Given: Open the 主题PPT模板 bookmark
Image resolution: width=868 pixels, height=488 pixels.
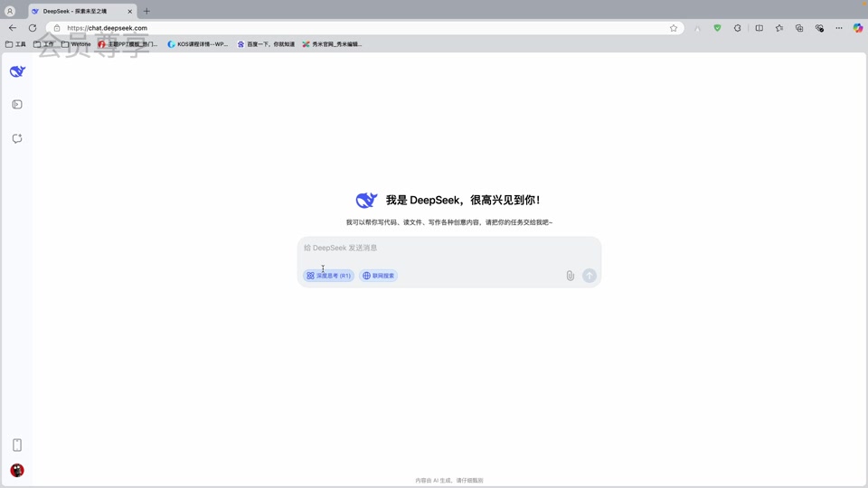Looking at the screenshot, I should coord(127,44).
